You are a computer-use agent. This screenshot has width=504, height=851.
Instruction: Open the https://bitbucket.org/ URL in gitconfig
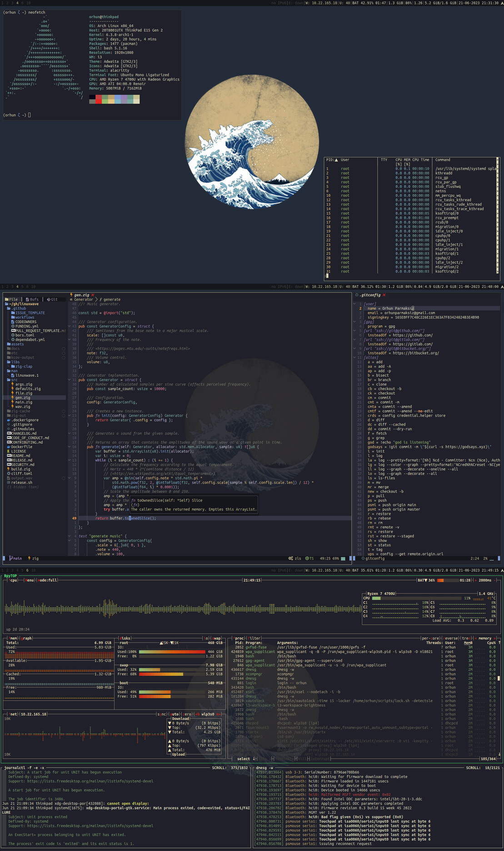coord(416,353)
